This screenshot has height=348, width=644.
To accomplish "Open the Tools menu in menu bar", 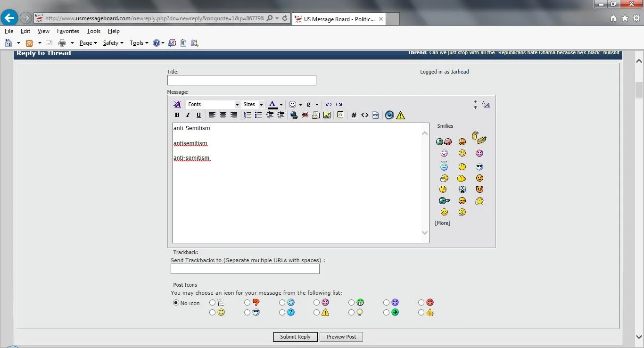I will pos(93,31).
